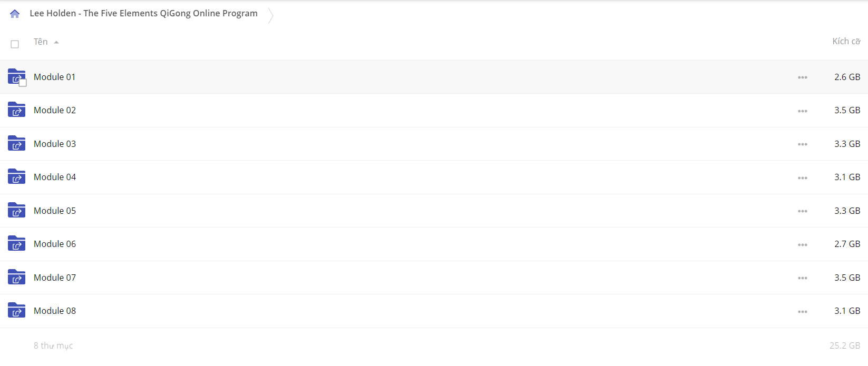Open more options for Module 07

[x=802, y=278]
